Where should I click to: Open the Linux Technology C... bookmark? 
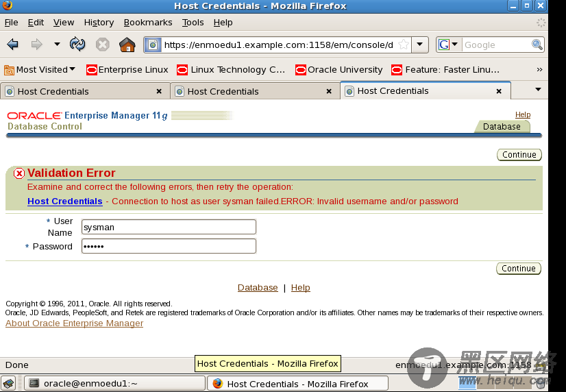point(231,69)
